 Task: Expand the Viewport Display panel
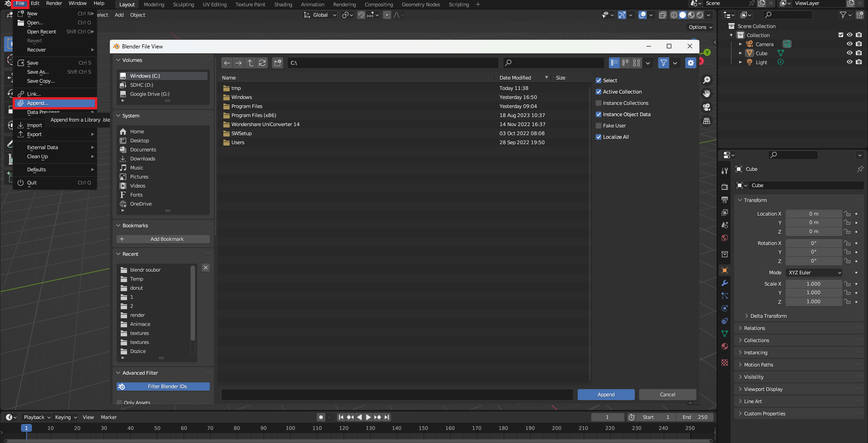click(x=763, y=389)
